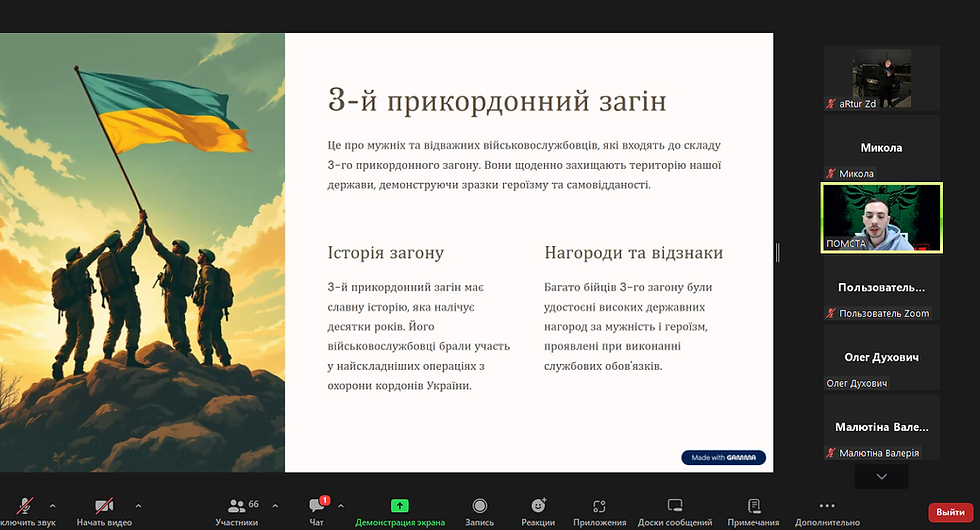The width and height of the screenshot is (980, 530).
Task: Select the Микола participant tile
Action: tap(881, 148)
